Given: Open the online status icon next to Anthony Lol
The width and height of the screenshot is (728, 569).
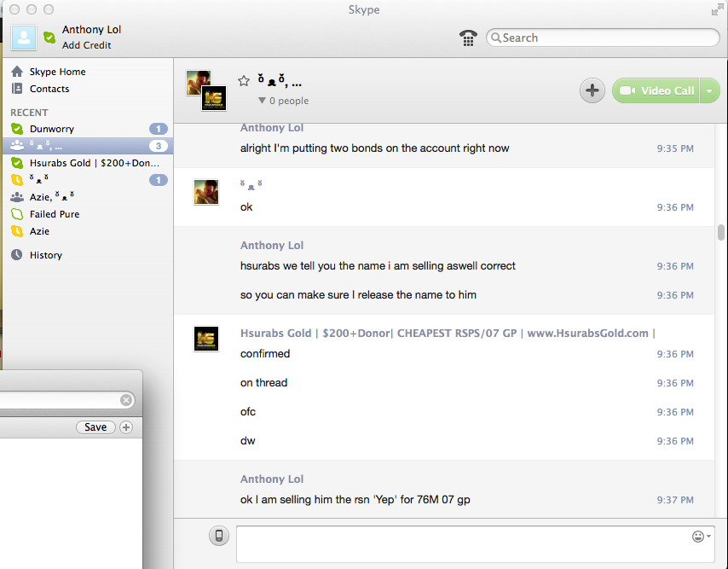Looking at the screenshot, I should (49, 38).
